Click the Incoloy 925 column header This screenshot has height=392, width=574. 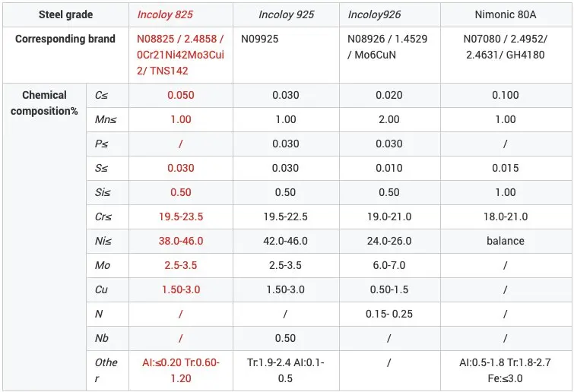coord(286,14)
